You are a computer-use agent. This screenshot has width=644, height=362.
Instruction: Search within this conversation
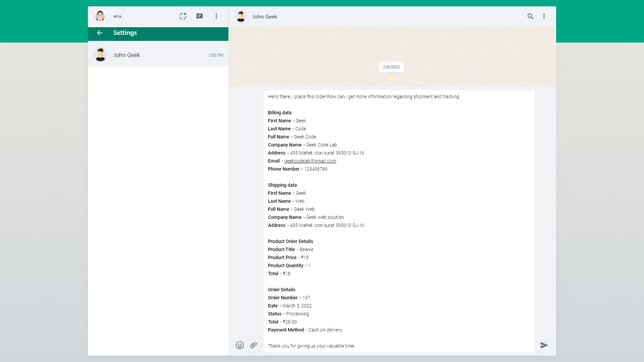coord(530,16)
